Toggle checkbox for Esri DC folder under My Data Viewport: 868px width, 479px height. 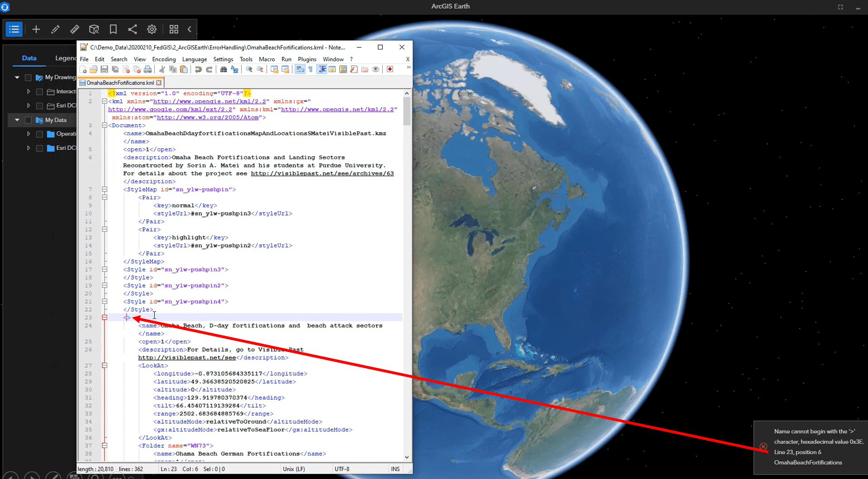pyautogui.click(x=39, y=148)
